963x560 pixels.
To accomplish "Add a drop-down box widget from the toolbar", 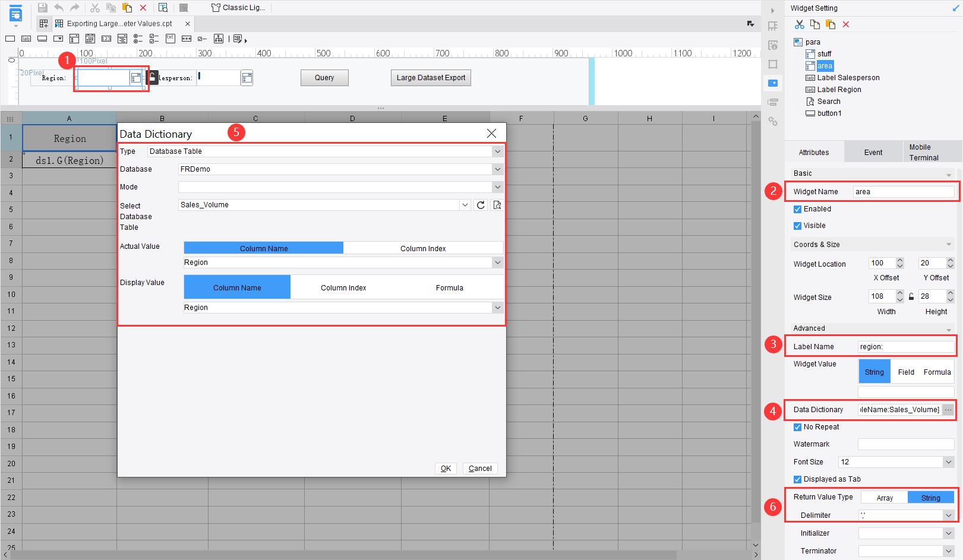I will 58,39.
